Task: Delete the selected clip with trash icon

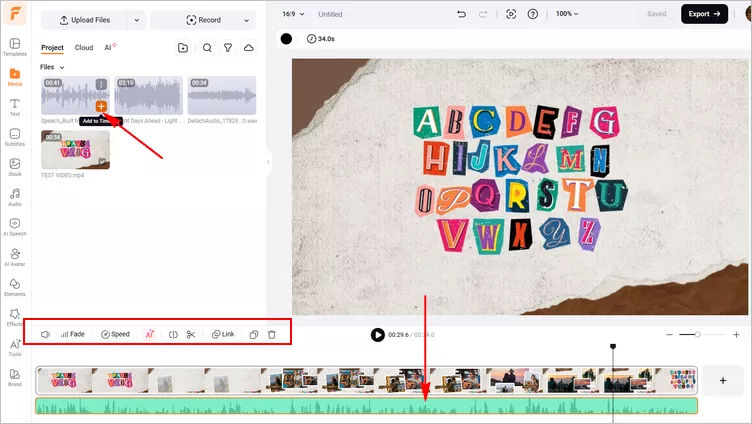Action: [272, 334]
